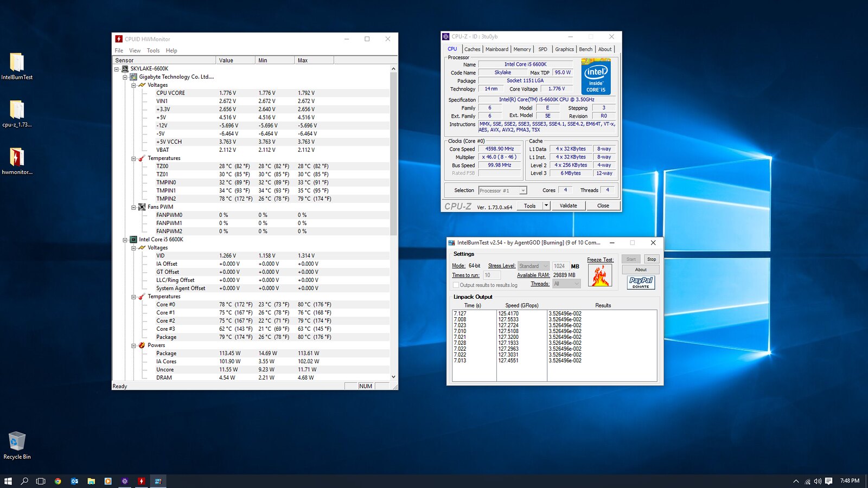Click HWMonitor vertical scrollbar thumb
This screenshot has height=488, width=868.
coord(393,154)
